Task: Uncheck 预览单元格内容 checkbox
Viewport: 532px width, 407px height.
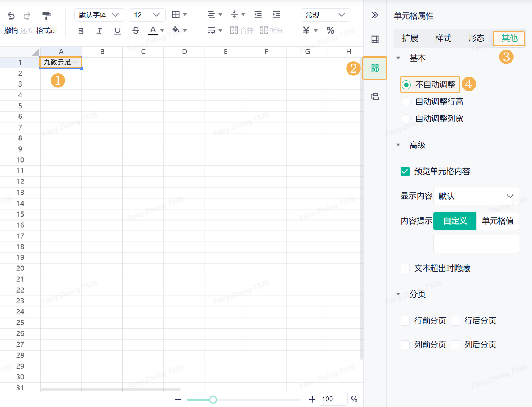Action: (405, 171)
